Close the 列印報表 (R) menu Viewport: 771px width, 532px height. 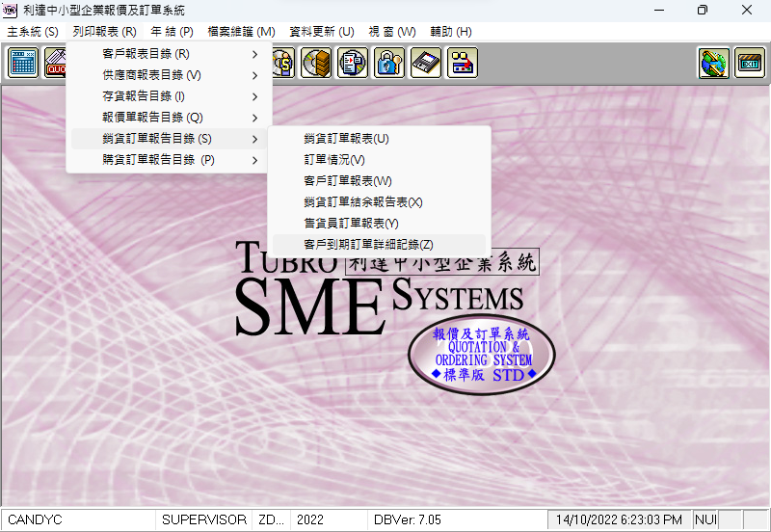click(104, 32)
